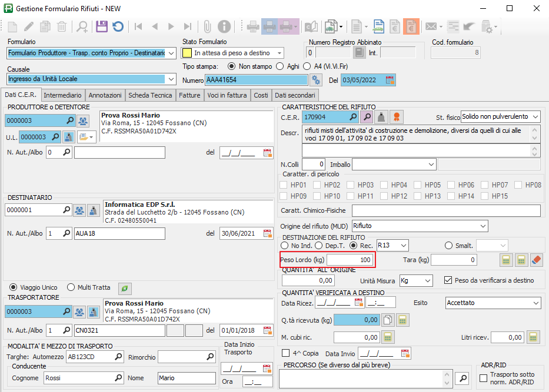Image resolution: width=549 pixels, height=392 pixels.
Task: Click the Caratt. Chimico-Fisiche text field
Action: click(x=445, y=210)
